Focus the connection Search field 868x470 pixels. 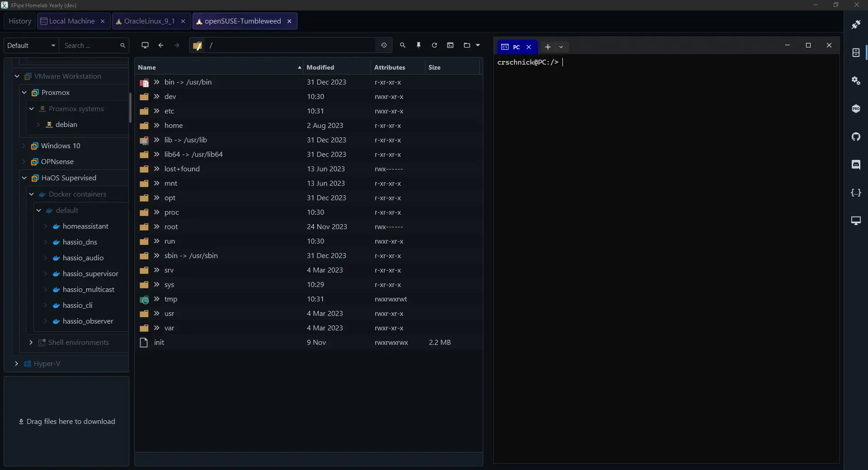pos(94,45)
